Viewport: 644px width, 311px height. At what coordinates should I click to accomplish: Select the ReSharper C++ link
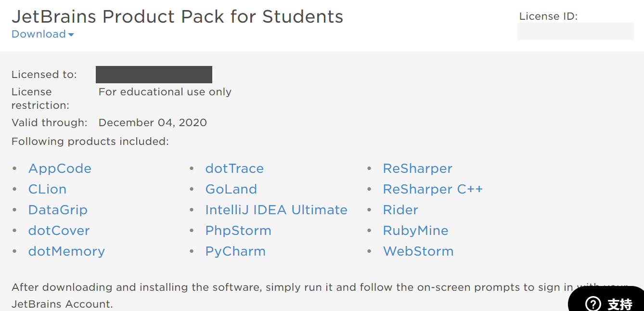433,189
